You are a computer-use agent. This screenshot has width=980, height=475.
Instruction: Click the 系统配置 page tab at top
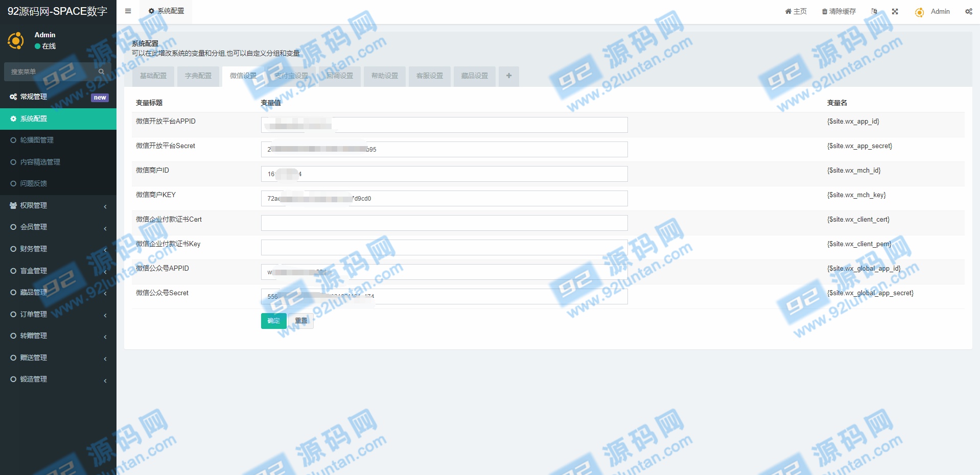point(166,11)
